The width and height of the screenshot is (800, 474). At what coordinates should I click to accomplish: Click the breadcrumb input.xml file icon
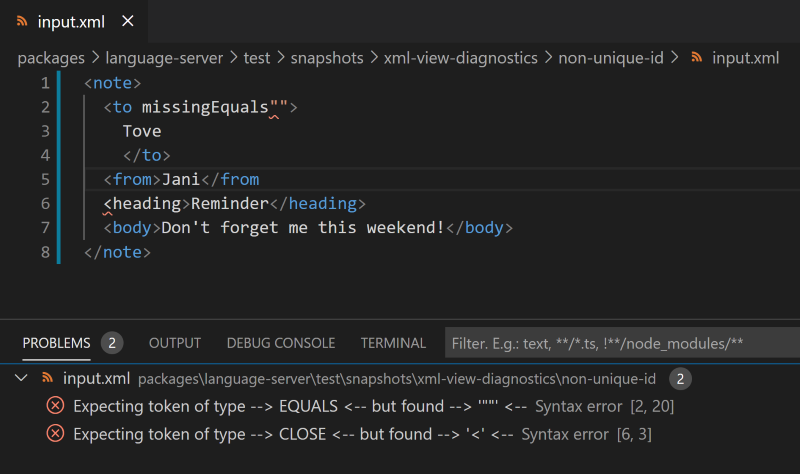(x=696, y=57)
